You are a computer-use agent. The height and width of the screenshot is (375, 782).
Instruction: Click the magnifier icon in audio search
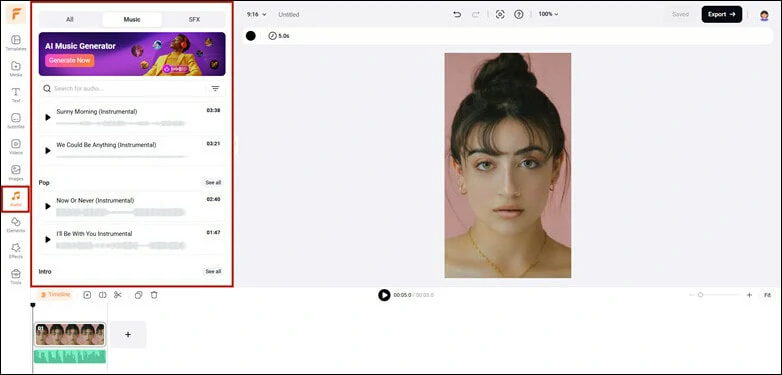(x=47, y=89)
